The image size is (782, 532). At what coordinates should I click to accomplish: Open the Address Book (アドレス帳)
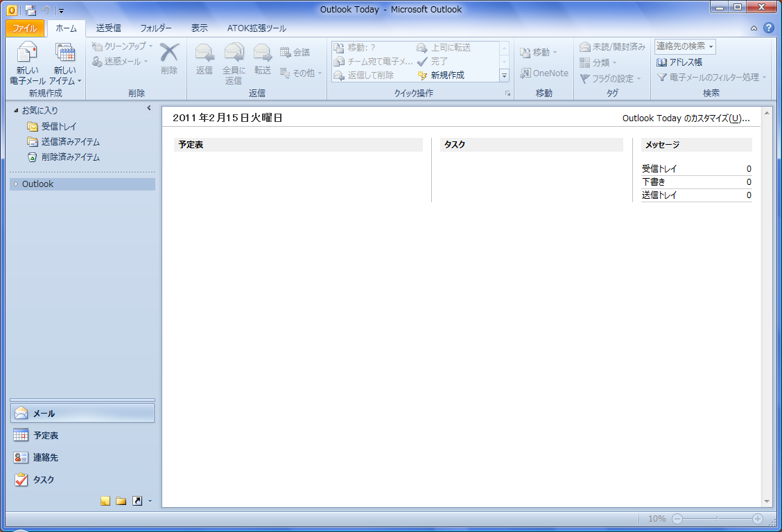click(x=680, y=62)
